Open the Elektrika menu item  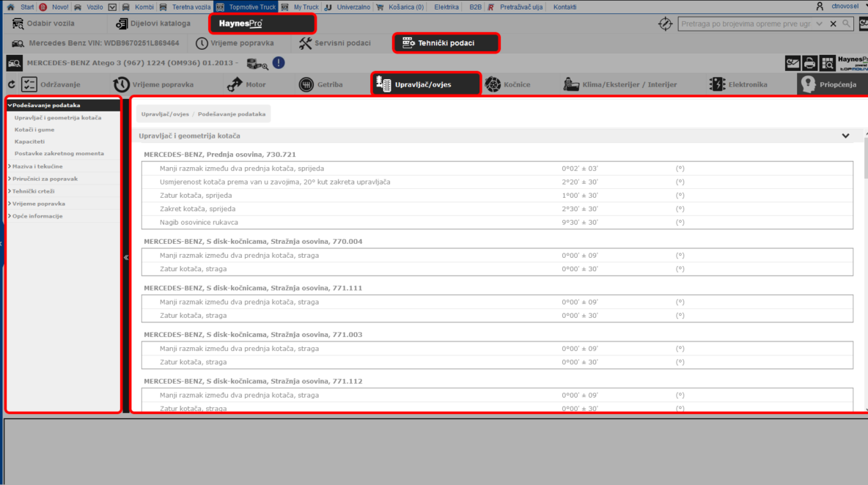coord(446,7)
